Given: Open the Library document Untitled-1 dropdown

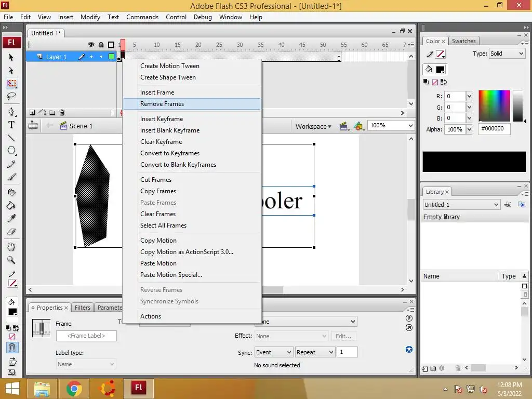Looking at the screenshot, I should (x=461, y=205).
